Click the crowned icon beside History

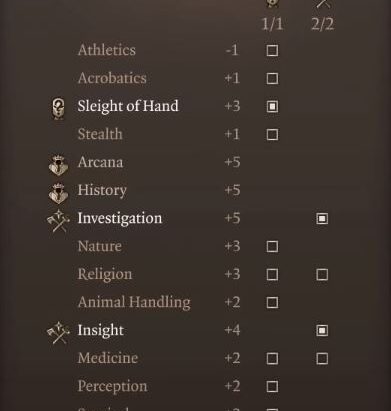(x=58, y=192)
